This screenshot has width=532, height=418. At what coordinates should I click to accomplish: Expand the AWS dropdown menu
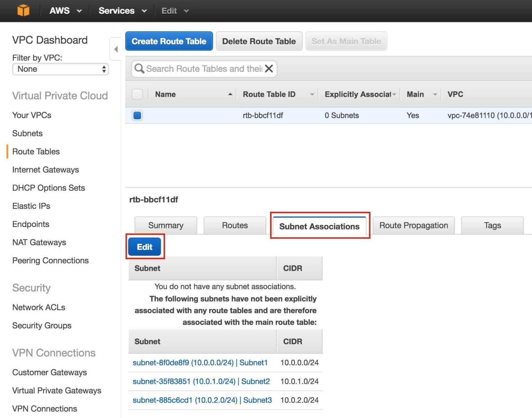(65, 11)
